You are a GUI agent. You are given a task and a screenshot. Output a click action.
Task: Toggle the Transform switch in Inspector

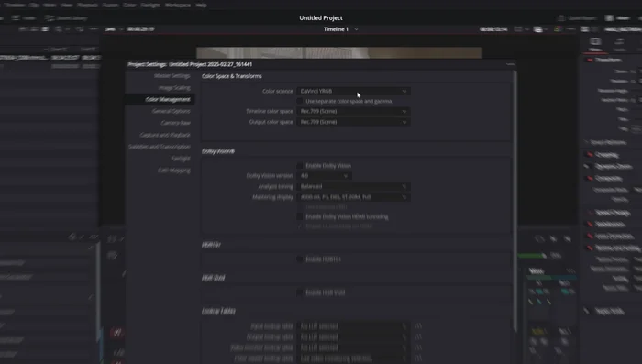click(x=590, y=61)
